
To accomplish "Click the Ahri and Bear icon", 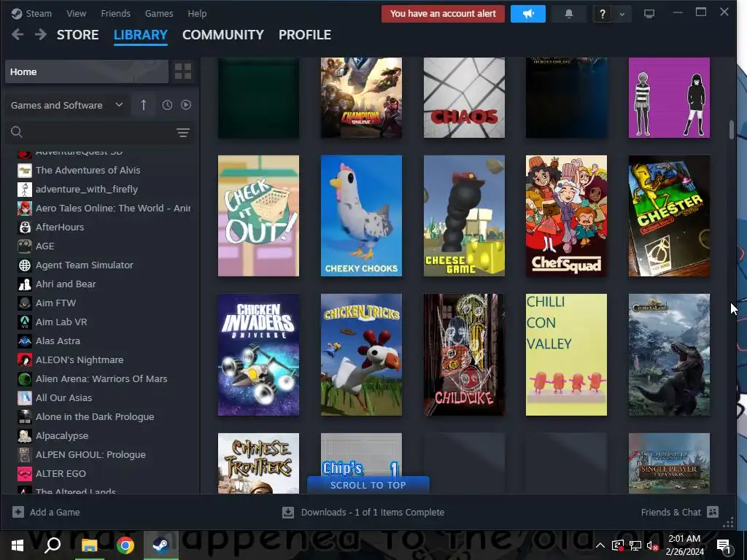I will (x=25, y=284).
